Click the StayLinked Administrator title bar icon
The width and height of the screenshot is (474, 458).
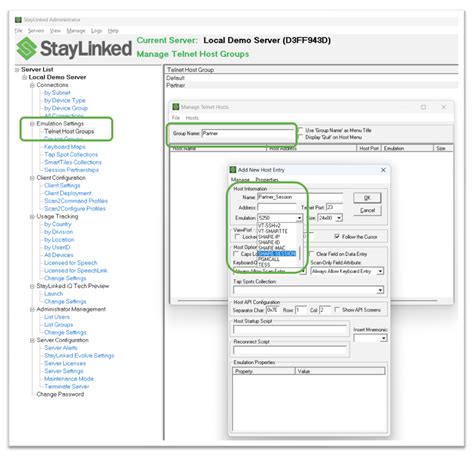point(18,20)
